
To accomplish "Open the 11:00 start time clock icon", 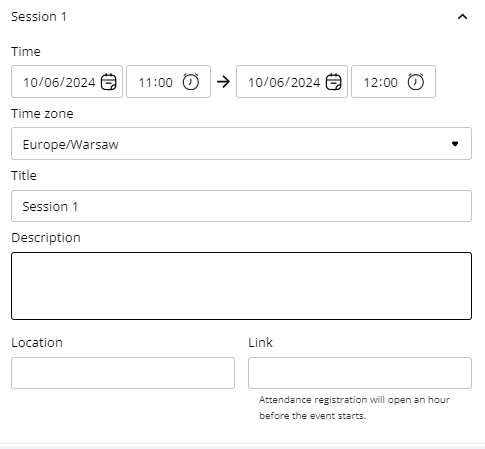I will tap(191, 82).
